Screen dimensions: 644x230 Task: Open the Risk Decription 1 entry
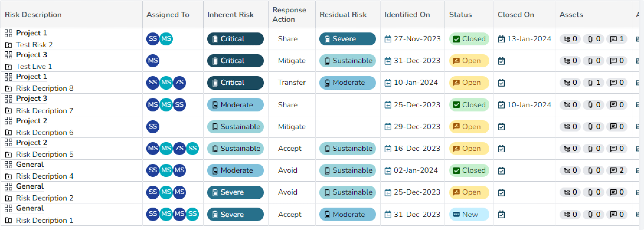[45, 220]
